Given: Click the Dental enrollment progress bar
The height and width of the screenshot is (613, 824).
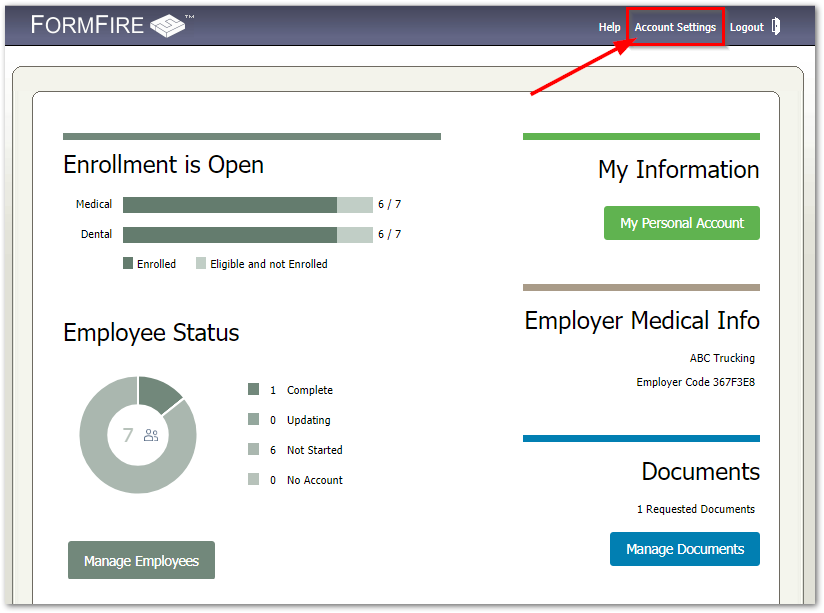Looking at the screenshot, I should (248, 234).
